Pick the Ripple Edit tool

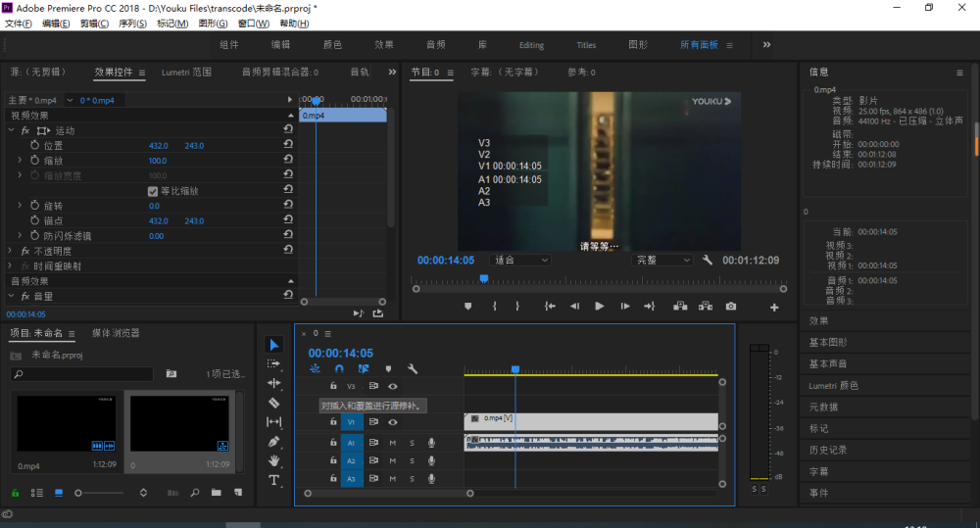274,383
